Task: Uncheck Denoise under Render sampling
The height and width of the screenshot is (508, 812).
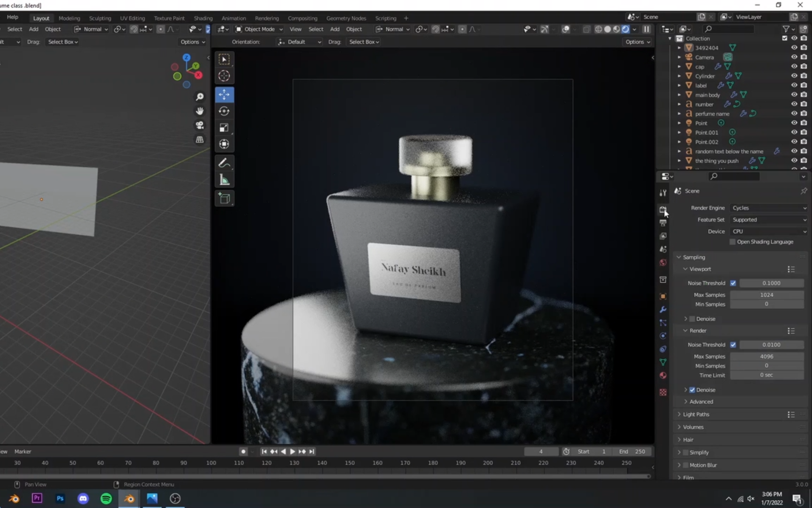Action: coord(692,389)
